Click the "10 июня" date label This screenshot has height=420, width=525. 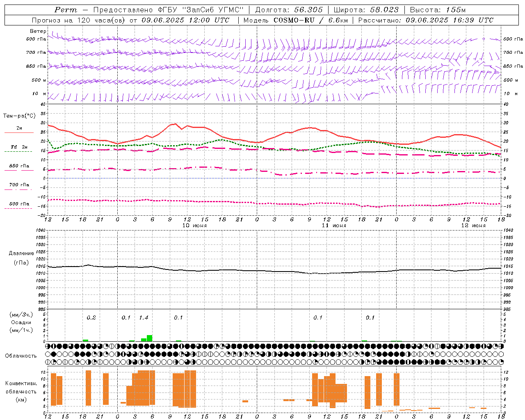tap(194, 226)
